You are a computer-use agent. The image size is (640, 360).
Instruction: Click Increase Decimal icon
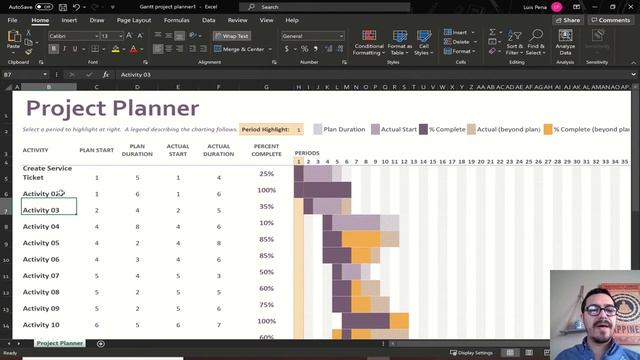[x=329, y=49]
